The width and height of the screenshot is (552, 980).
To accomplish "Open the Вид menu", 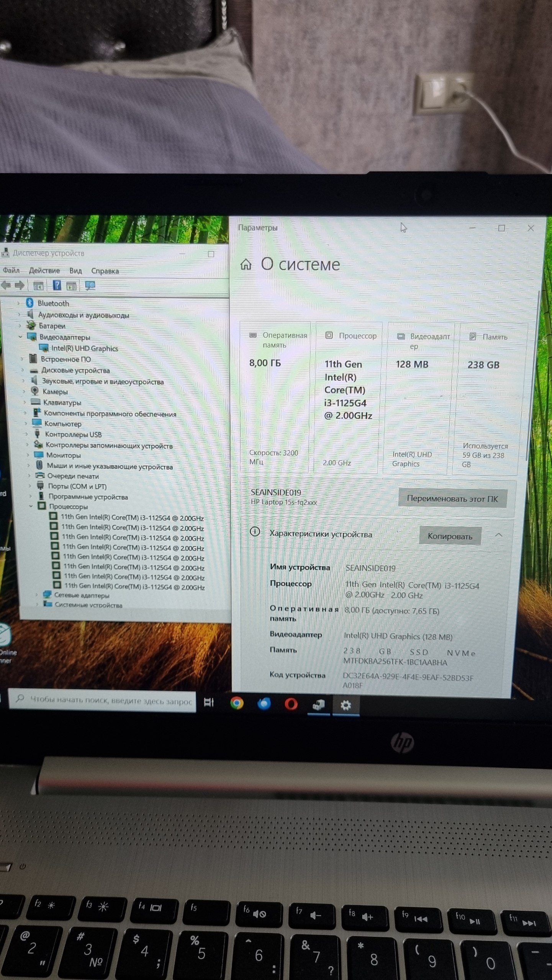I will pos(75,271).
